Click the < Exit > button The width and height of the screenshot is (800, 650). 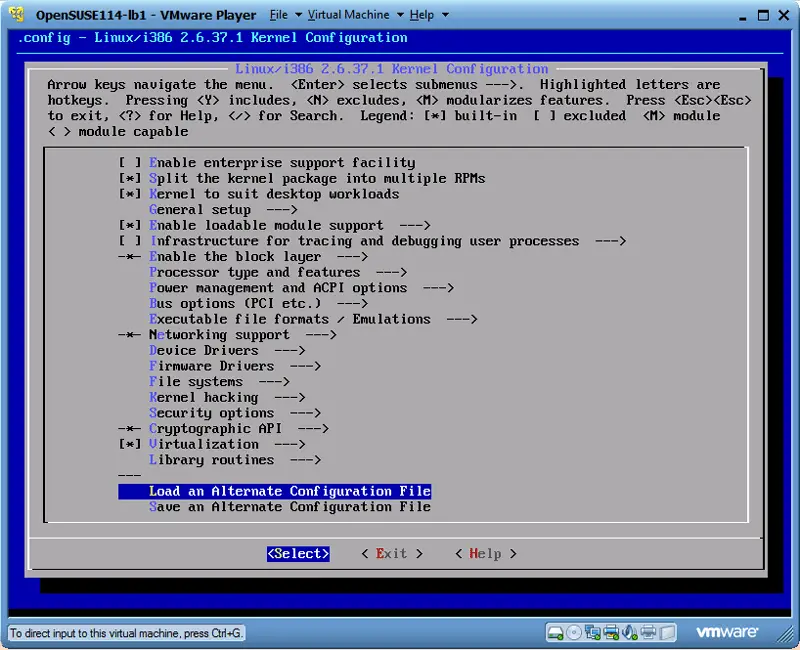click(x=392, y=554)
